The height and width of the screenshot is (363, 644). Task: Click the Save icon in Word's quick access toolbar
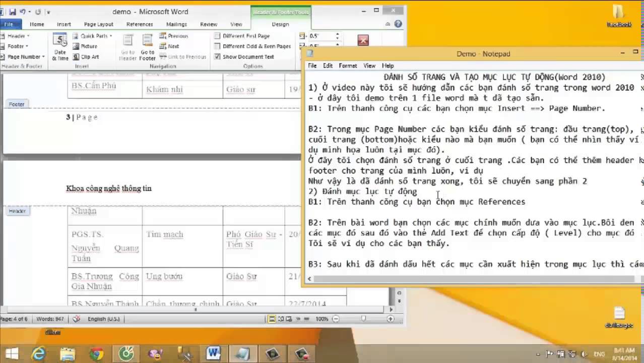13,12
